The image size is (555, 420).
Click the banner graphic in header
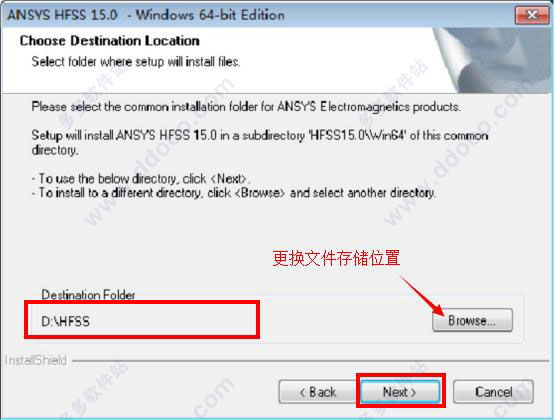pos(492,60)
